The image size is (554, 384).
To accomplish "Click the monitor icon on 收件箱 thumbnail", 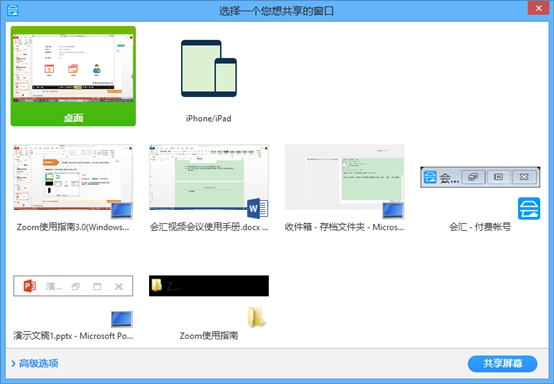I will [393, 211].
